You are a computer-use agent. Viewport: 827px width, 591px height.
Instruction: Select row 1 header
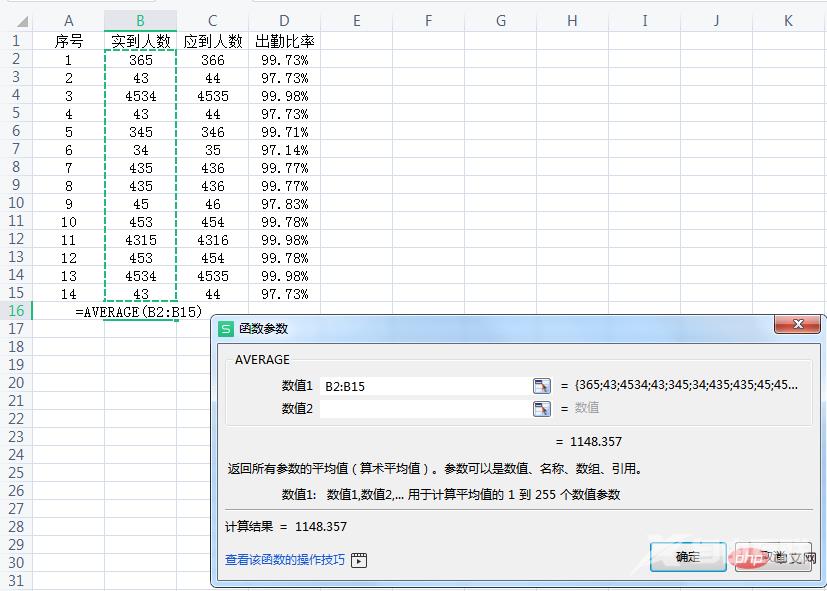click(16, 41)
